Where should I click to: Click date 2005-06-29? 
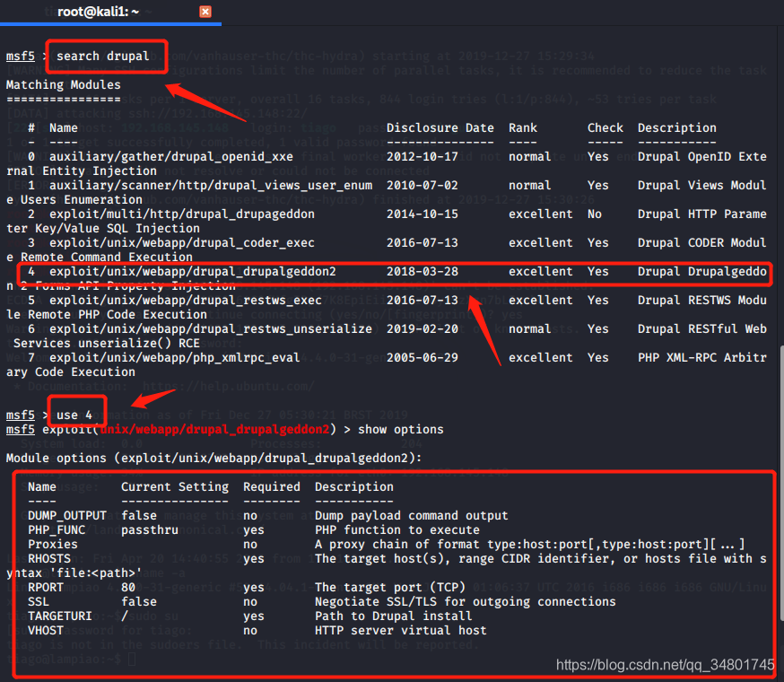(x=422, y=358)
